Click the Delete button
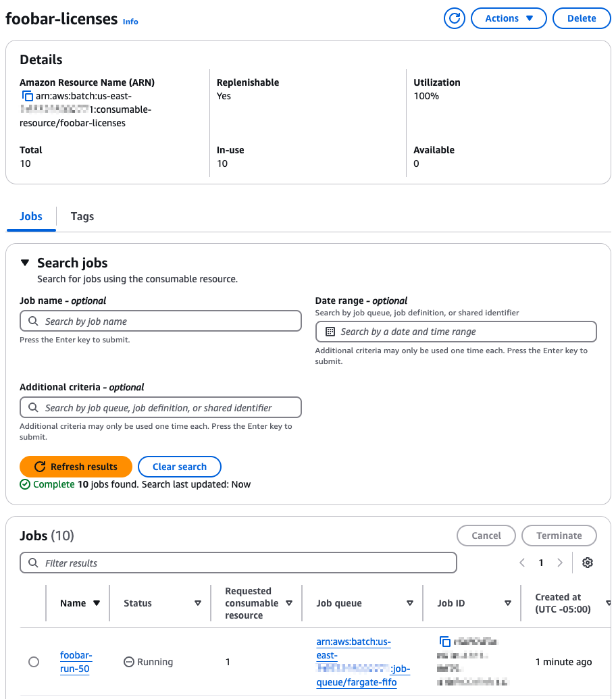This screenshot has height=699, width=616. pyautogui.click(x=582, y=18)
